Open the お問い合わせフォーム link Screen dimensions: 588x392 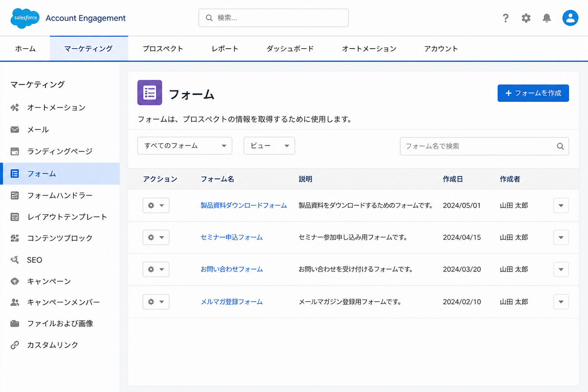pos(232,269)
